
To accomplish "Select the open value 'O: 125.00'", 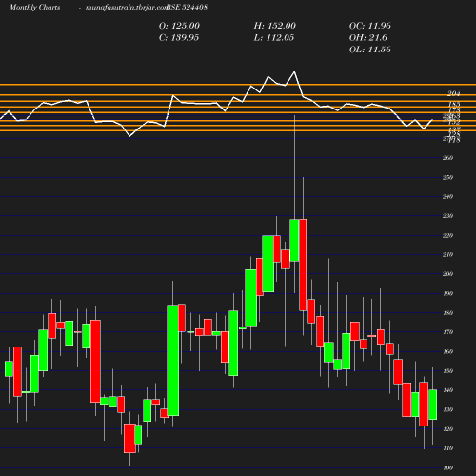I will (x=179, y=26).
